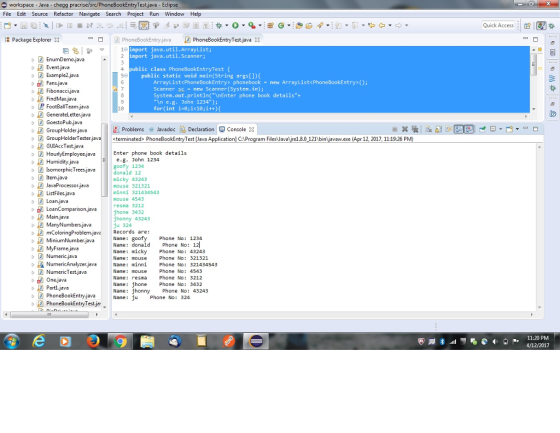Image resolution: width=560 pixels, height=433 pixels.
Task: Click the Pin Console icon
Action: [482, 129]
